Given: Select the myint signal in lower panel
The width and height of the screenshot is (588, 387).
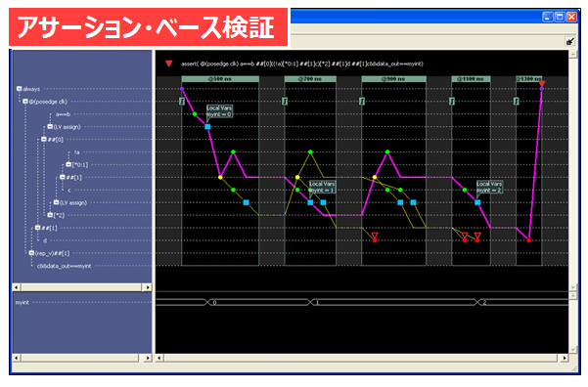Looking at the screenshot, I should [x=23, y=302].
